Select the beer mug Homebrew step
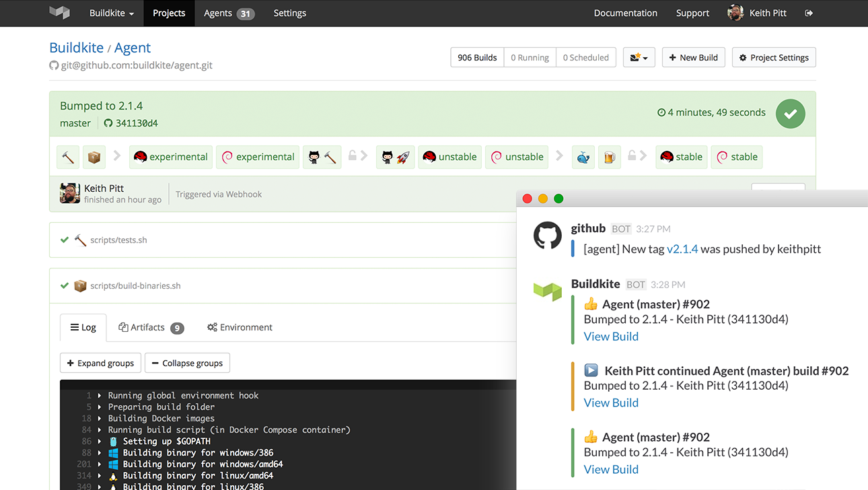This screenshot has height=490, width=868. (x=610, y=157)
